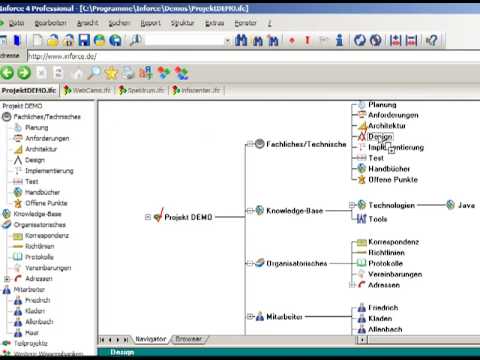Switch to the Browser tab at bottom
This screenshot has height=360, width=480.
[189, 339]
